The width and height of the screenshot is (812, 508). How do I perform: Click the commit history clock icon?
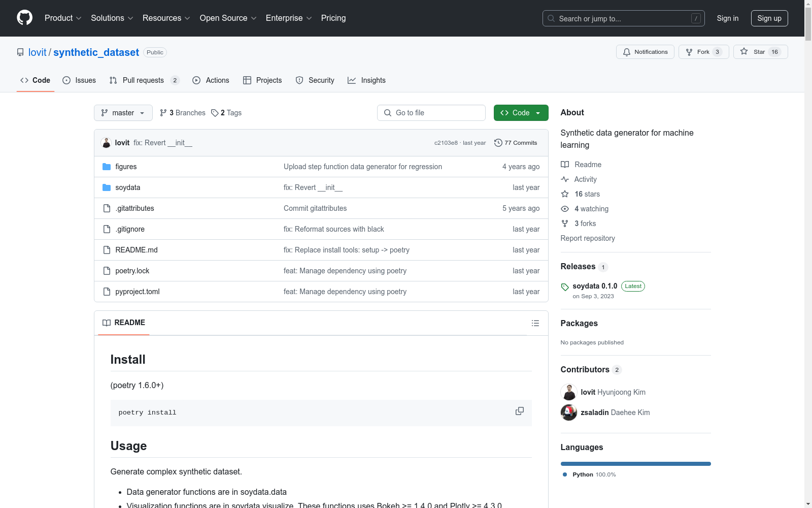click(x=498, y=143)
